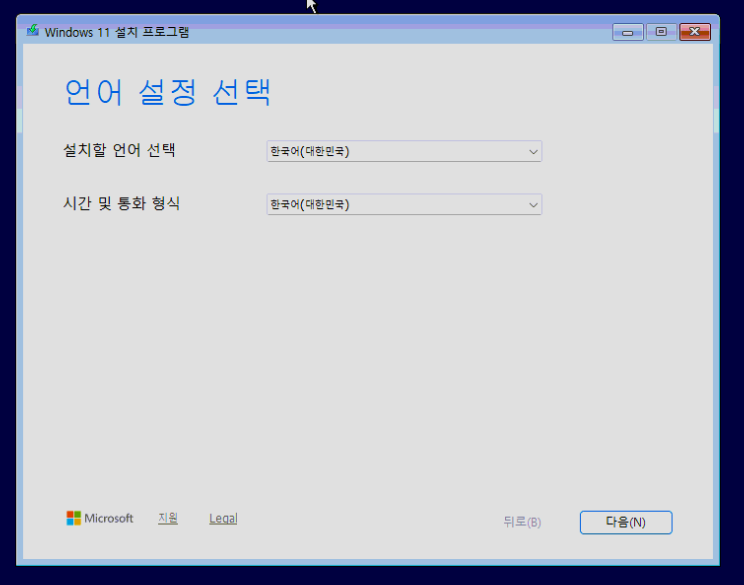Close the Windows 11 설치 프로그램 window

point(695,32)
